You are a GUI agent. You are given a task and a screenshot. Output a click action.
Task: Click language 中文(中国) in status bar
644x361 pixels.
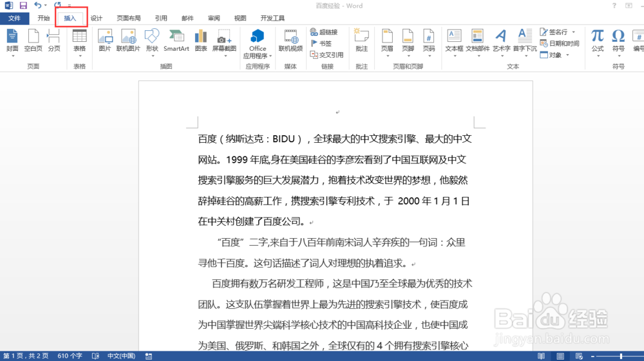click(121, 356)
